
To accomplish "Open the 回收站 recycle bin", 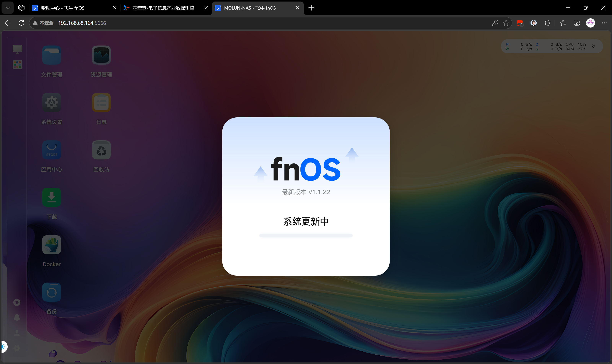I will 101,150.
